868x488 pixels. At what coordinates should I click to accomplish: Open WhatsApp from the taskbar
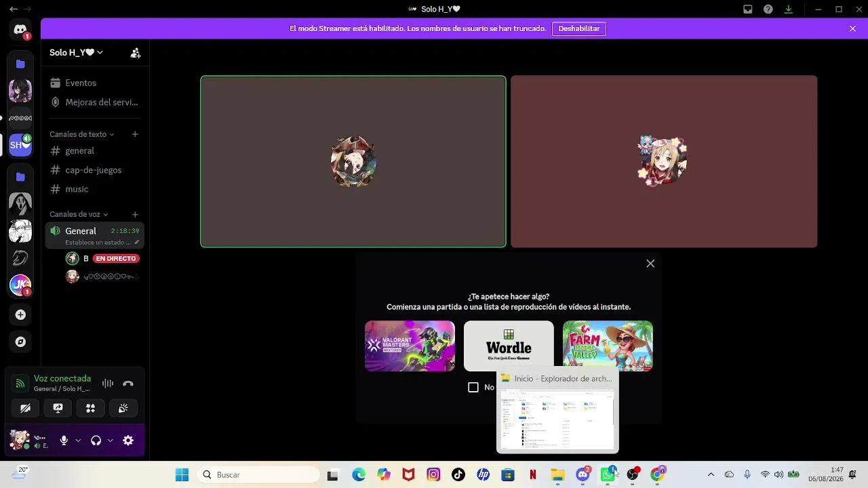608,474
